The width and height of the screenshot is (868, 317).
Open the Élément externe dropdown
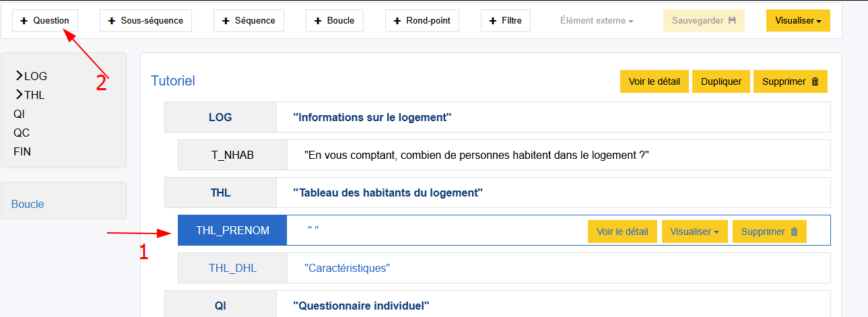(597, 21)
